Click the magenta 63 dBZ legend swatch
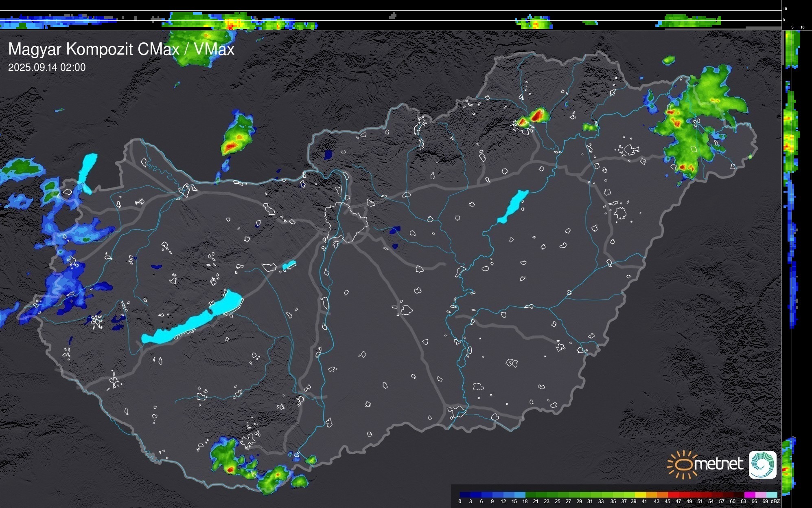812x508 pixels. pyautogui.click(x=750, y=495)
